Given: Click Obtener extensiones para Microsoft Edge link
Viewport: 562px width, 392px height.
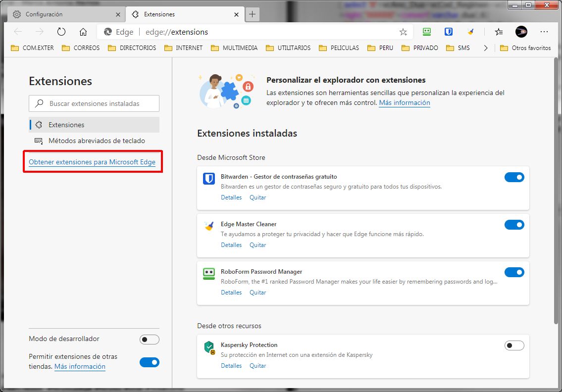Looking at the screenshot, I should click(92, 162).
